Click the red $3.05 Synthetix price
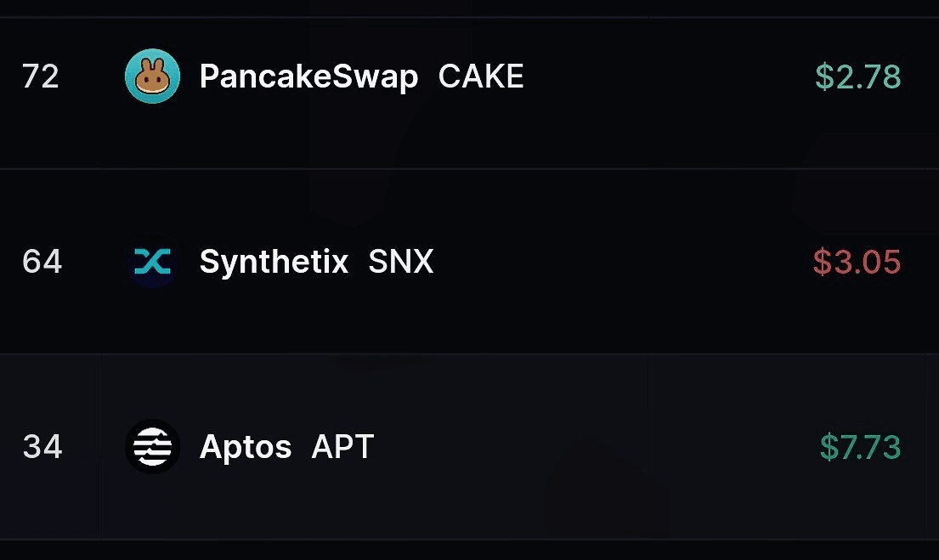Viewport: 939px width, 560px height. coord(857,262)
